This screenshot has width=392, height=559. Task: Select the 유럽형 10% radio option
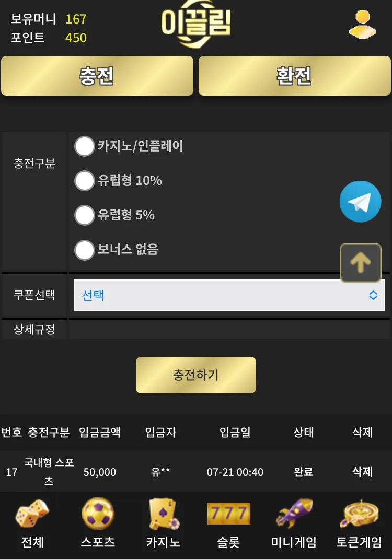(x=85, y=181)
